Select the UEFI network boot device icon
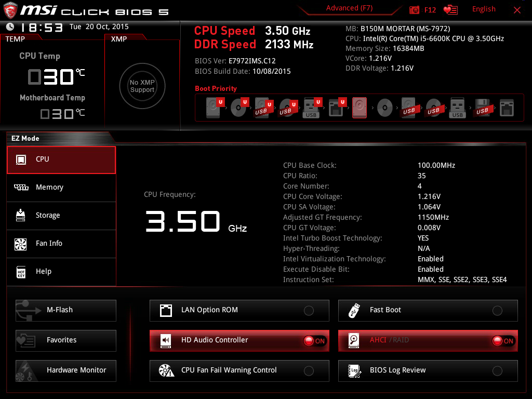Image resolution: width=532 pixels, height=399 pixels. [337, 108]
